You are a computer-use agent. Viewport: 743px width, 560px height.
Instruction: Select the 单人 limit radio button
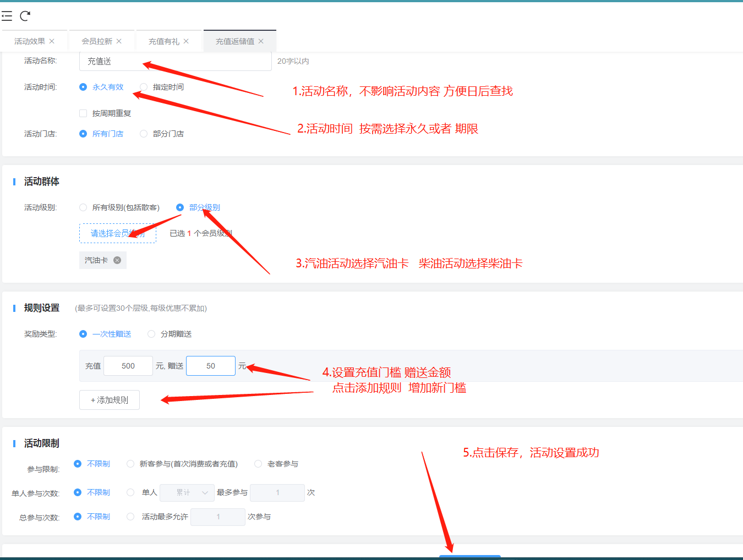coord(130,492)
